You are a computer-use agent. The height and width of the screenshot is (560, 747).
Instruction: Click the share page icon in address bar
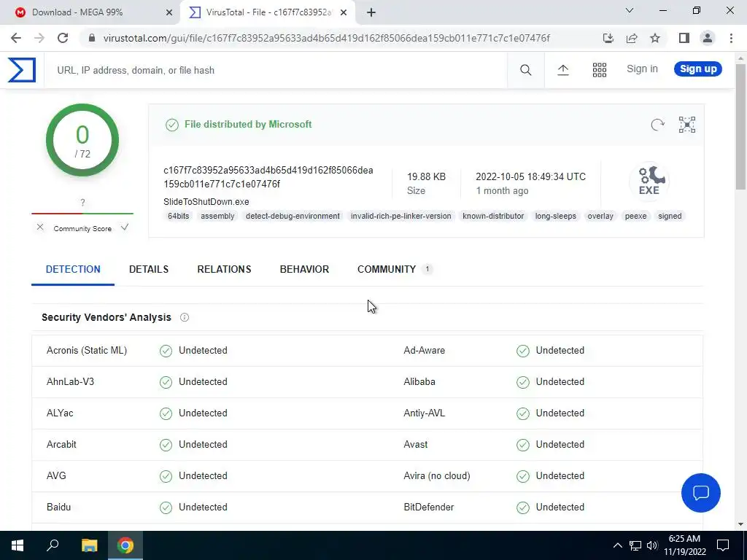point(632,38)
